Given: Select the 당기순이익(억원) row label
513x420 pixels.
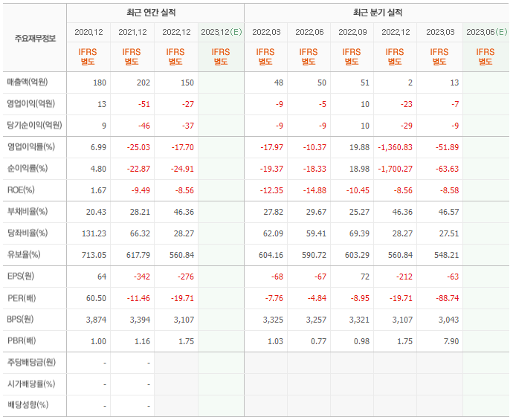Looking at the screenshot, I should click(34, 125).
